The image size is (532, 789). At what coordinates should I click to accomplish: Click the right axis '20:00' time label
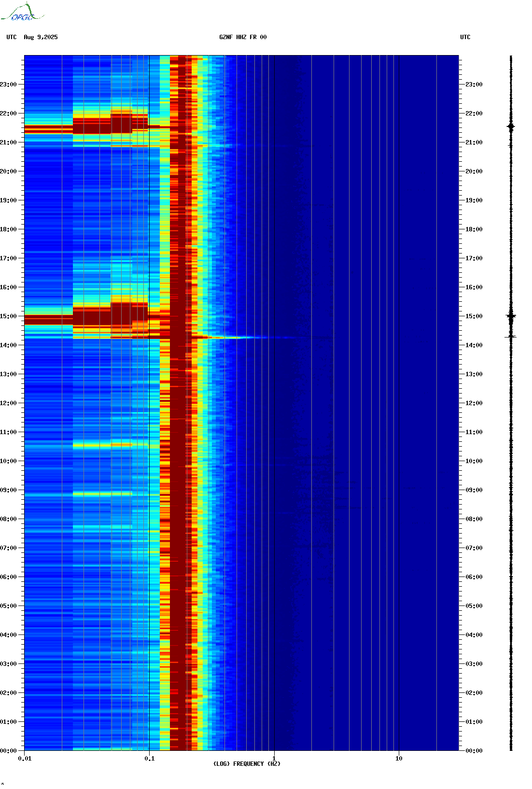tap(474, 171)
